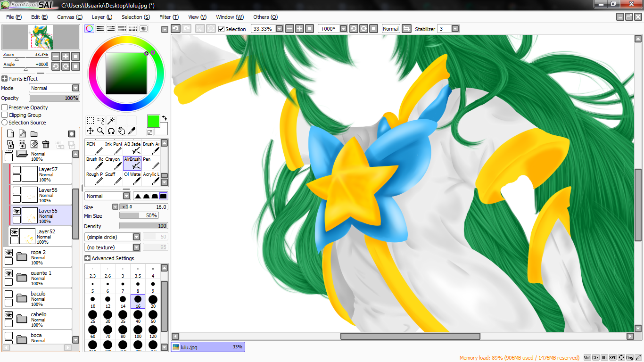
Task: Switch to the lulu.jpg document tab
Action: tap(208, 347)
